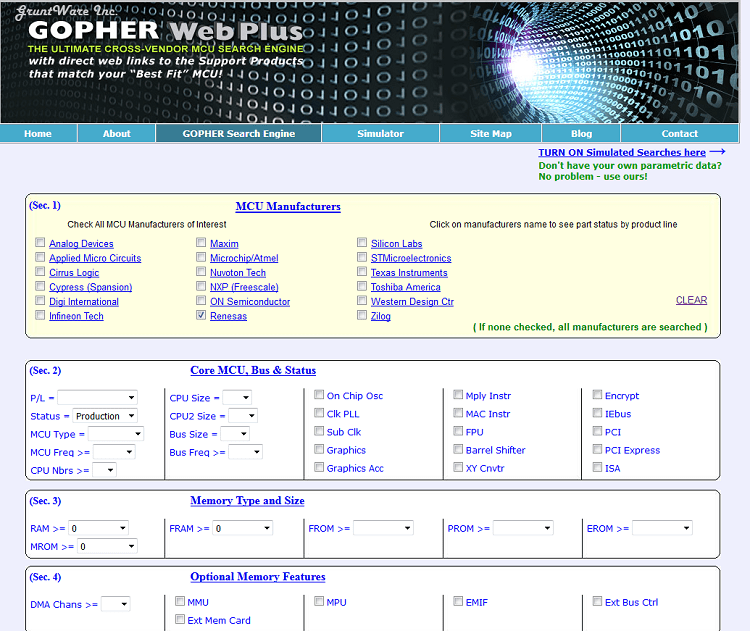The width and height of the screenshot is (750, 631).
Task: Tick the Texas Instruments checkbox
Action: tap(362, 271)
